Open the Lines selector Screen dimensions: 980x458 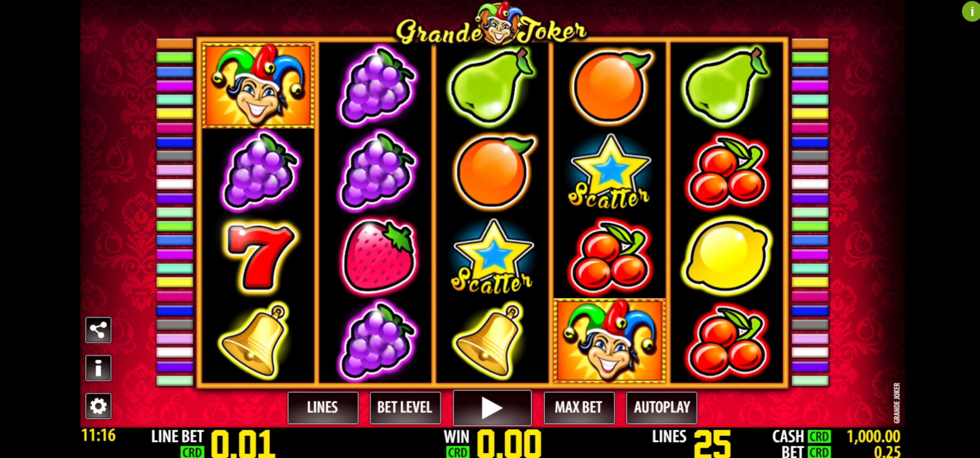click(323, 408)
